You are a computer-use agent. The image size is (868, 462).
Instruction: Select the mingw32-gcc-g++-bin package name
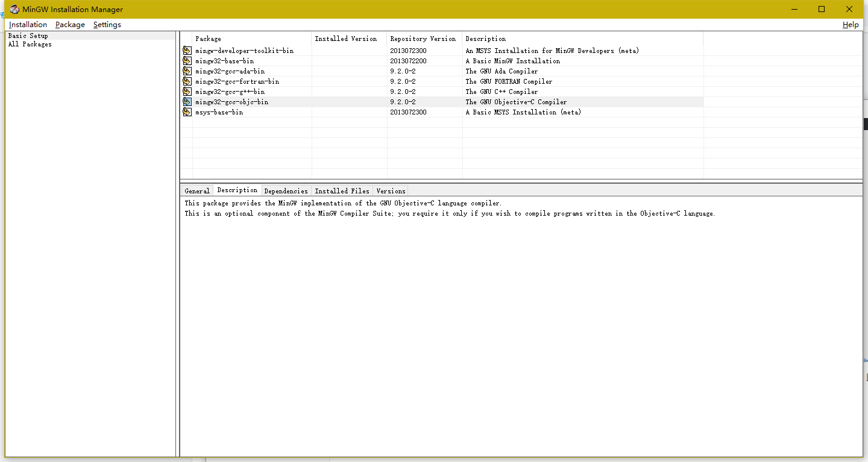pyautogui.click(x=230, y=92)
